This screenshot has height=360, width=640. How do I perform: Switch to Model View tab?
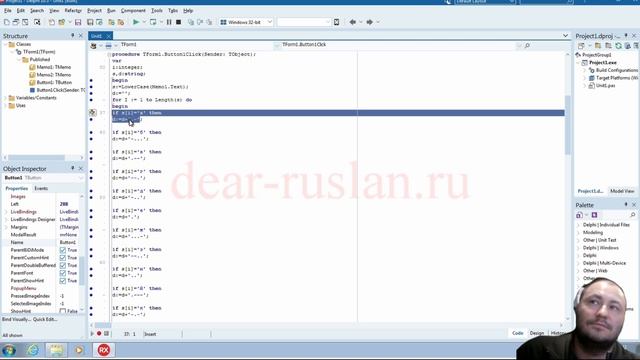pos(622,191)
